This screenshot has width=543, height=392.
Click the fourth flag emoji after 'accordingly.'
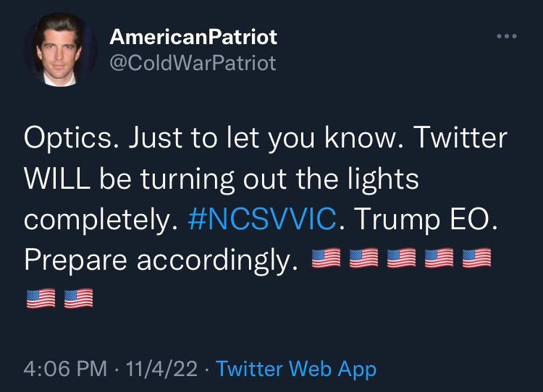coord(439,258)
